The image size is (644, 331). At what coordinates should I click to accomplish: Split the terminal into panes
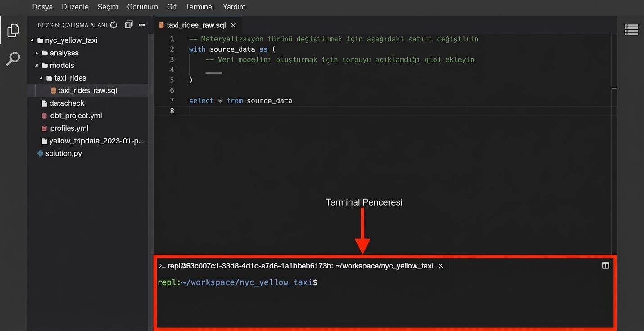605,265
